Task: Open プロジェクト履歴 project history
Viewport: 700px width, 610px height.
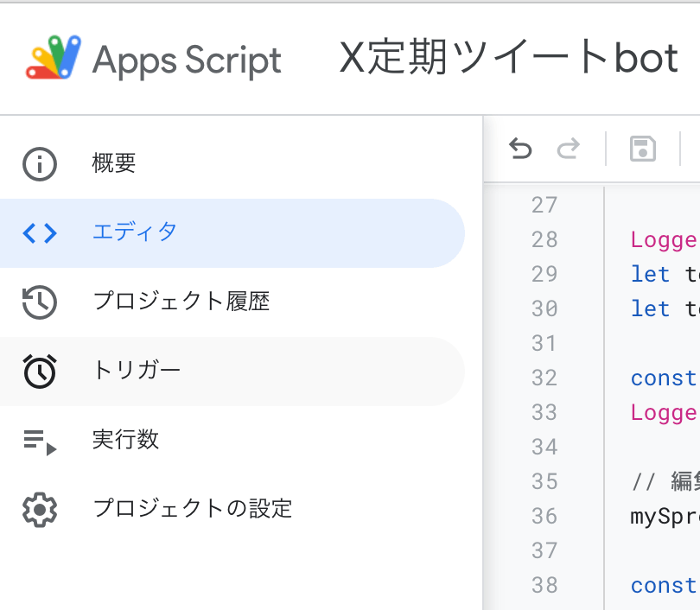Action: tap(232, 302)
